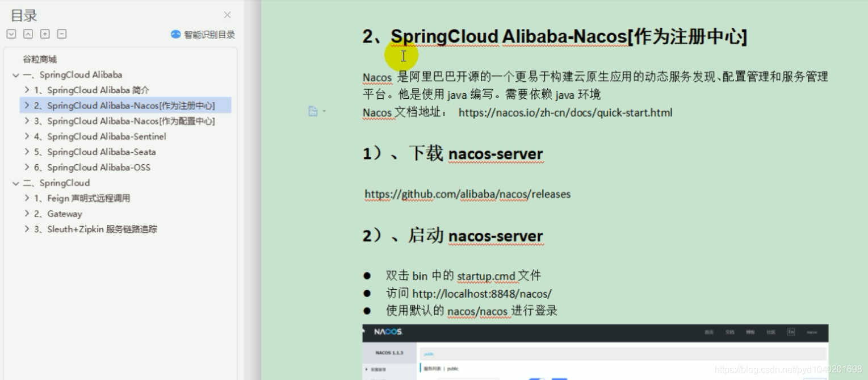Click the plus icon to expand outline levels

tap(45, 34)
